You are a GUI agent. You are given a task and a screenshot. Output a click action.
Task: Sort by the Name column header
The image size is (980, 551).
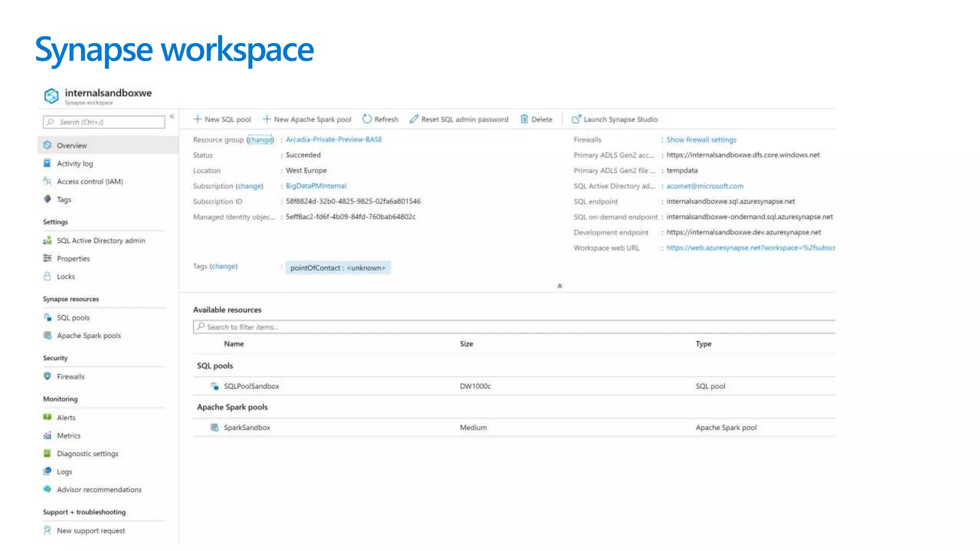click(234, 343)
